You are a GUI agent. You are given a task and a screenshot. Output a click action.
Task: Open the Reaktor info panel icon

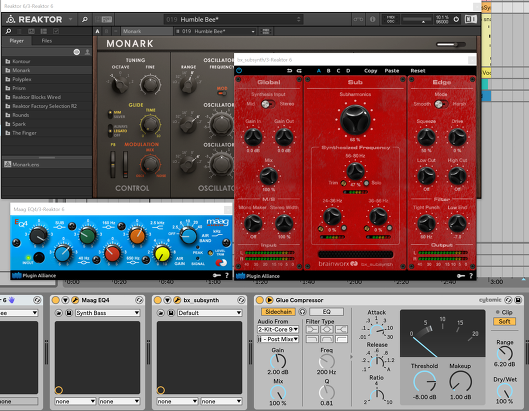coord(372,19)
